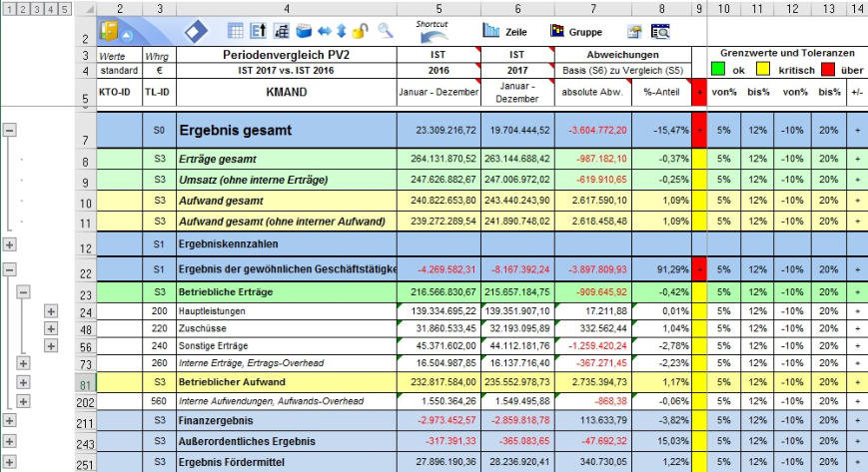Collapse the Ergebnis gesamt outline group

[9, 130]
